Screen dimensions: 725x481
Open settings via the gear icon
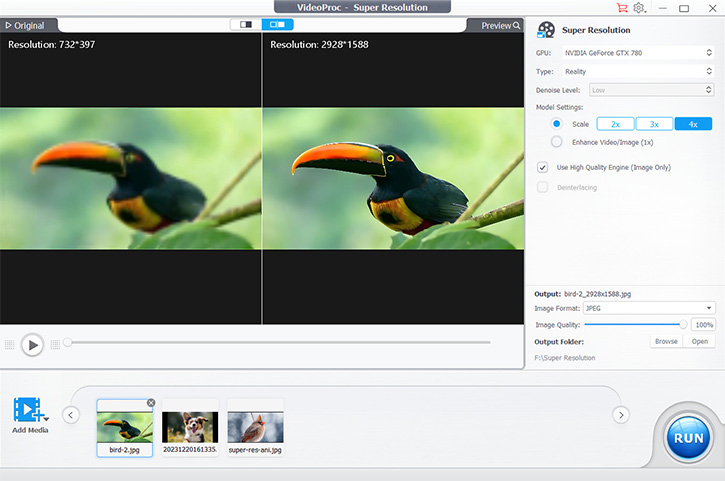(x=639, y=8)
